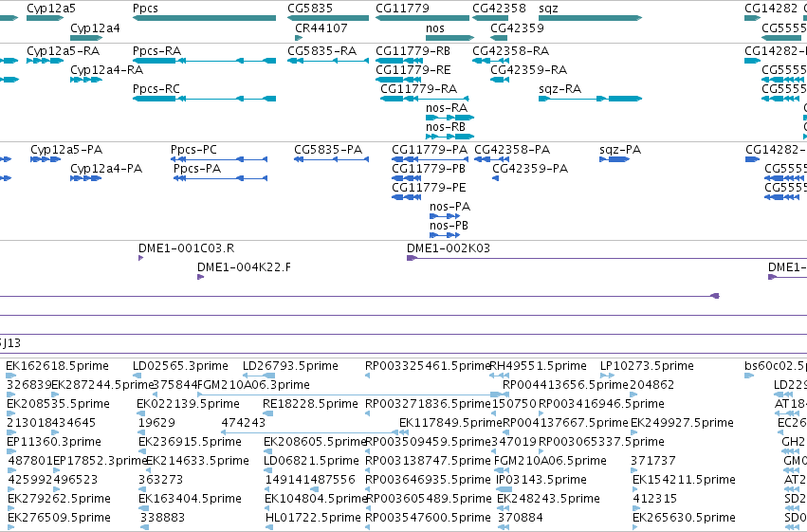Select the CG5835-RA transcript

coord(328,61)
